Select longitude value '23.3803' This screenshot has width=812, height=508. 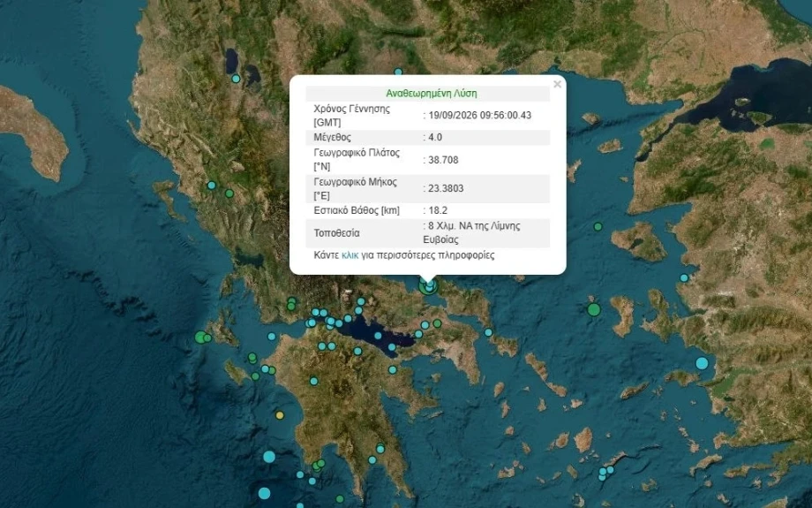pos(446,188)
